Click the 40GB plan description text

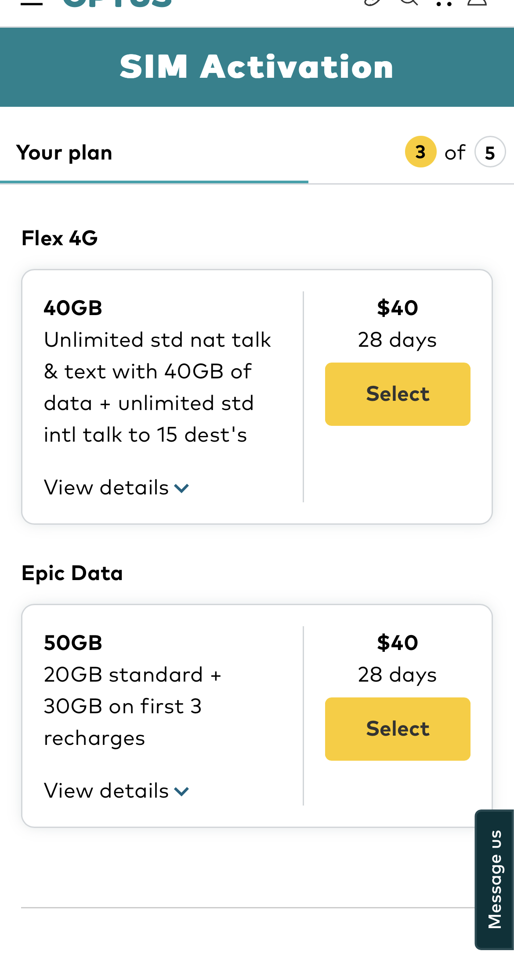tap(157, 387)
